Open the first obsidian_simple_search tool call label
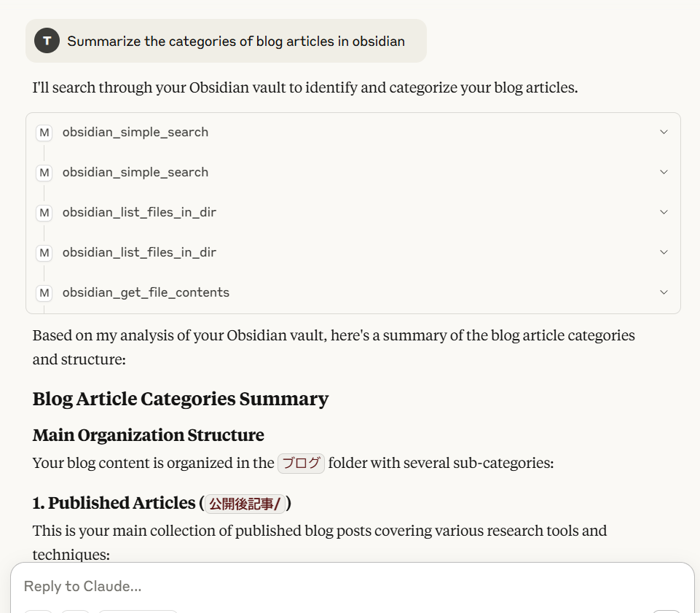 tap(135, 132)
